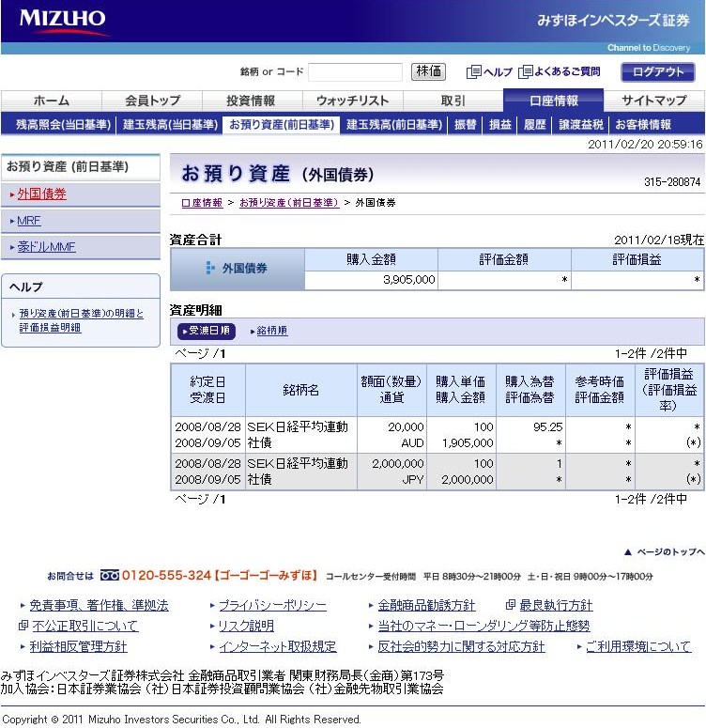Open 残高照会(当日基準) submenu
The height and width of the screenshot is (728, 706).
[63, 124]
